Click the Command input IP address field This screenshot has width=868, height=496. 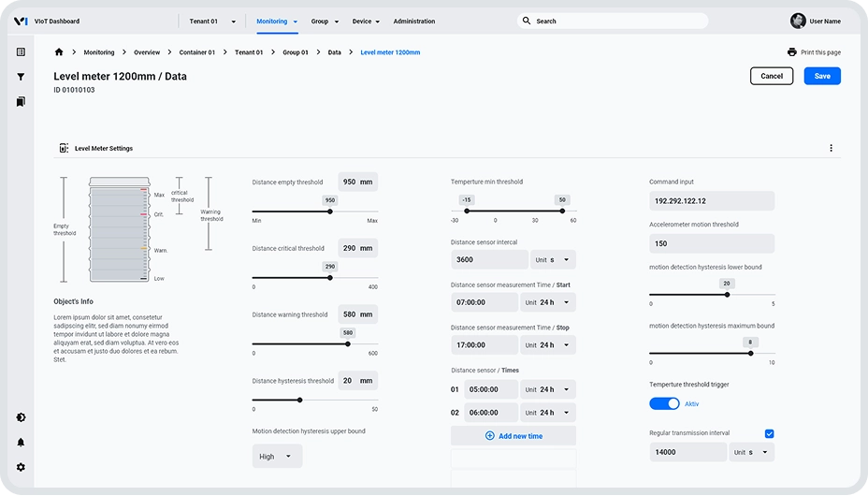(x=712, y=200)
